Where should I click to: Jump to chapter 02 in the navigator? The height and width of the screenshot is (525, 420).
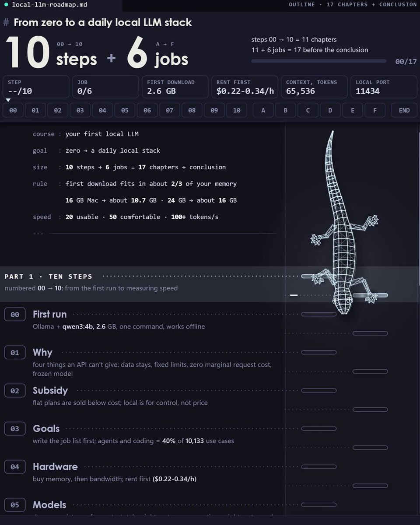click(58, 110)
